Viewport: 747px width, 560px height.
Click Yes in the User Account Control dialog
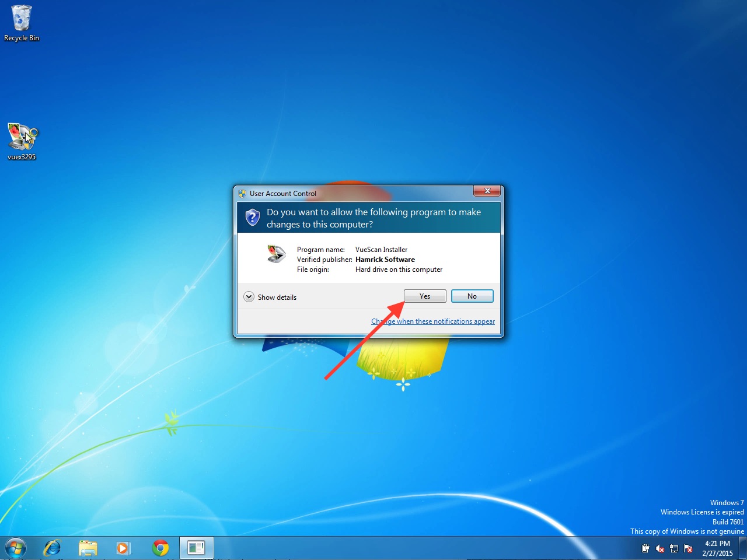pos(425,296)
